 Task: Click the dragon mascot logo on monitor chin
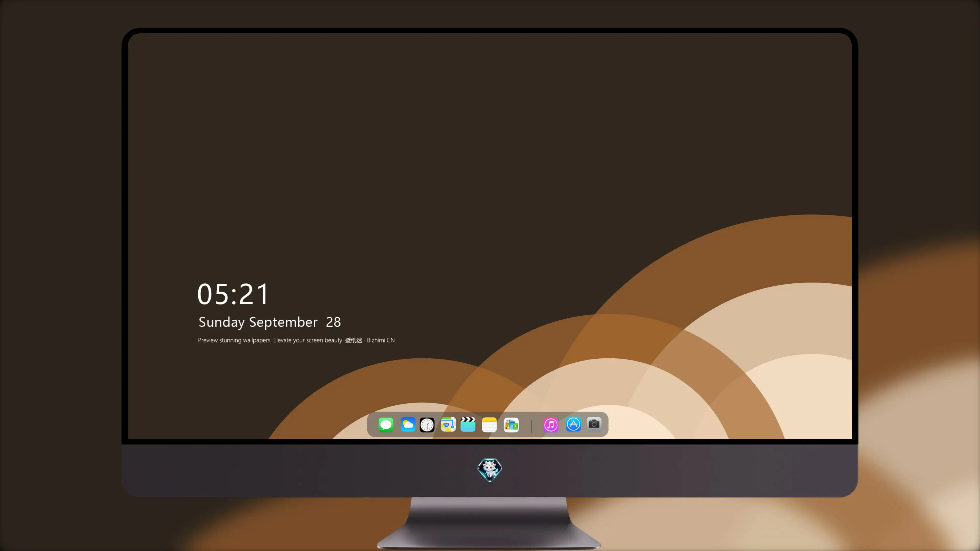(490, 470)
